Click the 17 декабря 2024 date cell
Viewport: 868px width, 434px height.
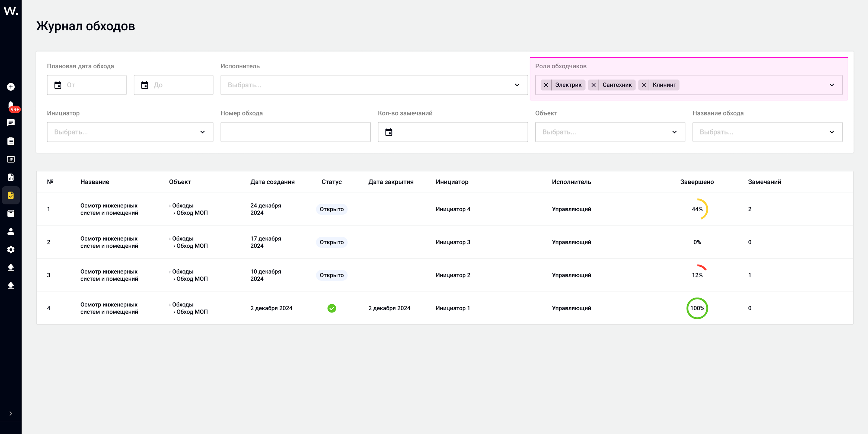[266, 242]
